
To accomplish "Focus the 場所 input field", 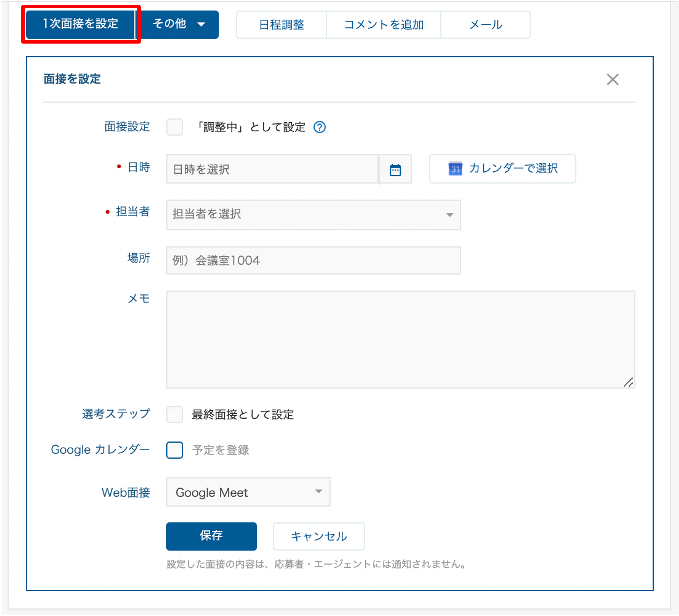I will tap(313, 260).
